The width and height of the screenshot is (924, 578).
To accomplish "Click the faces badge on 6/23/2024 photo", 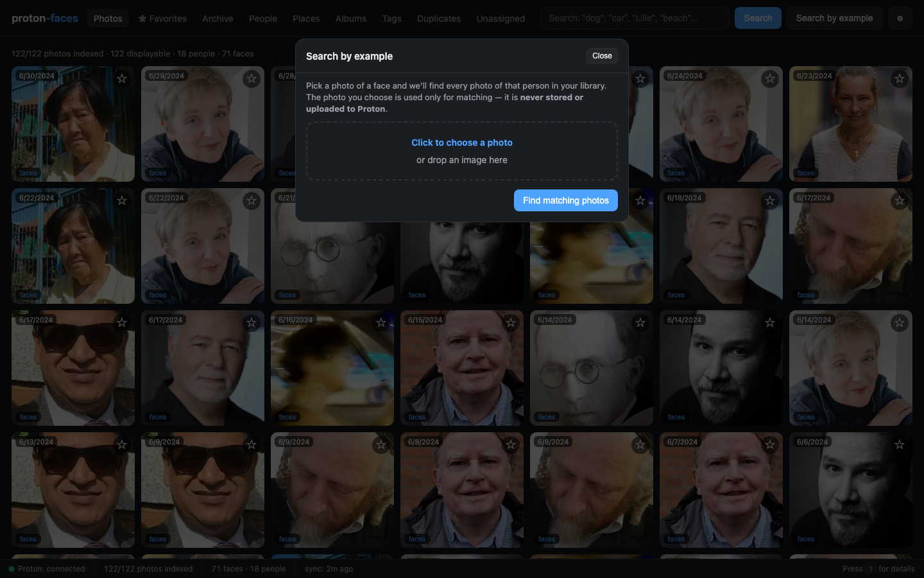I will [806, 173].
